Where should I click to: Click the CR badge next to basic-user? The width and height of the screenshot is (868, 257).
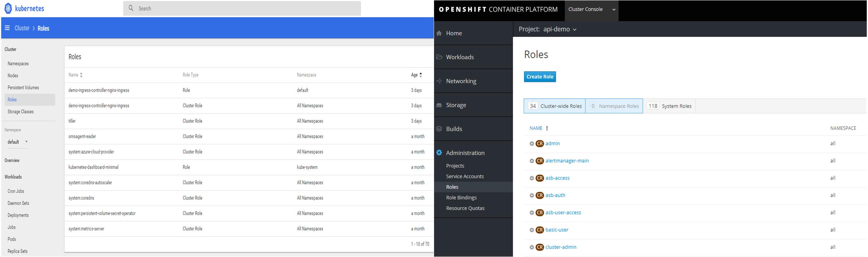(540, 230)
